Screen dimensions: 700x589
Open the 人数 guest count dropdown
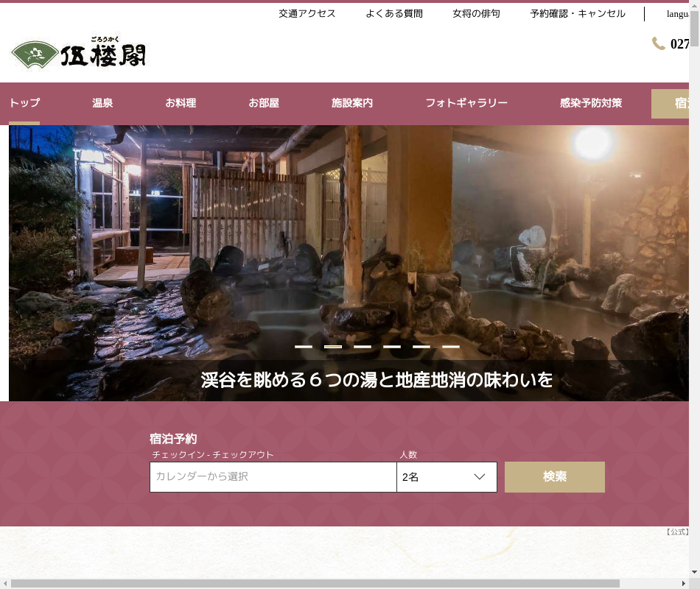pyautogui.click(x=447, y=477)
